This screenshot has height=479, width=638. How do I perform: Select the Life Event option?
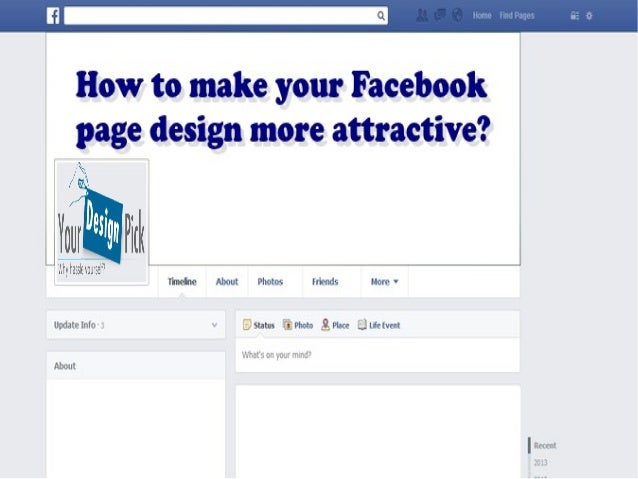379,325
